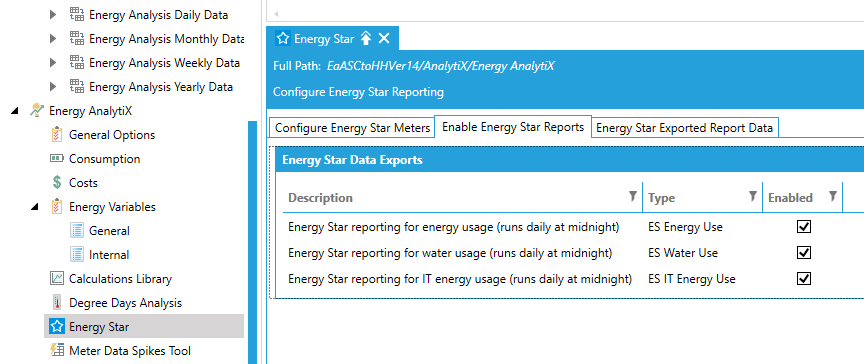Click the Calculations Library chart icon
This screenshot has width=864, height=364.
coord(56,279)
